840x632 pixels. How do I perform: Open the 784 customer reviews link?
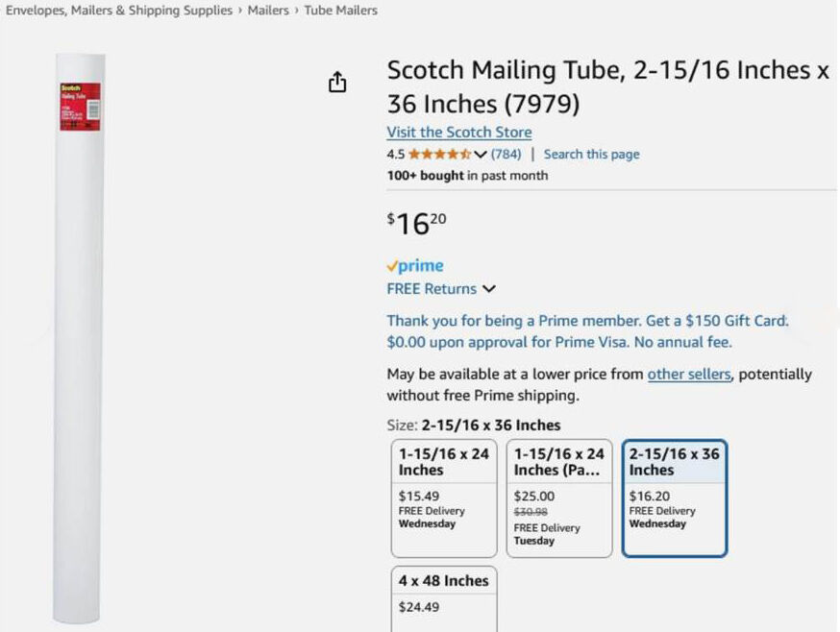coord(506,154)
